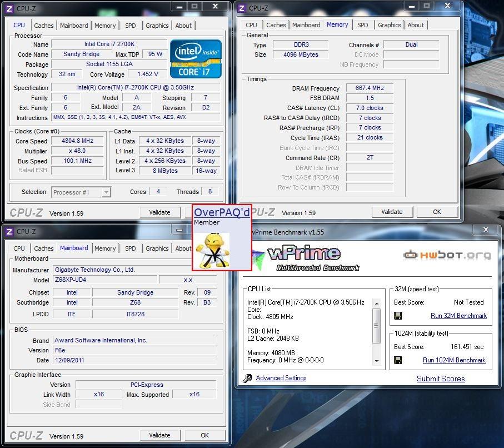The width and height of the screenshot is (504, 448).
Task: Click up arrow of CPU List scrollbar
Action: pos(377,303)
